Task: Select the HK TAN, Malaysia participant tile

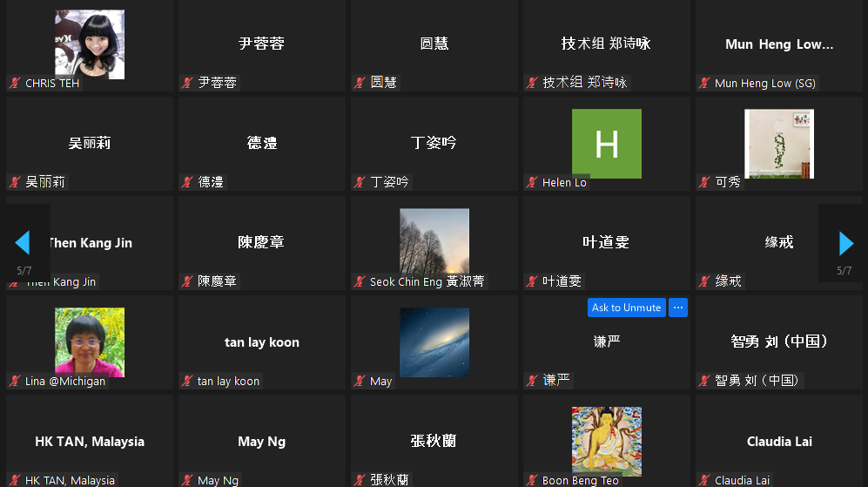Action: (x=89, y=436)
